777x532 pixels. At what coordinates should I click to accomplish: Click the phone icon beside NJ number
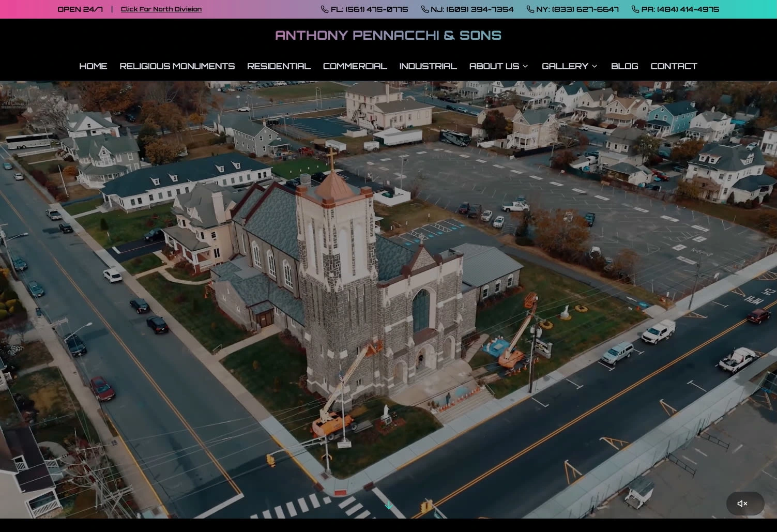point(424,9)
